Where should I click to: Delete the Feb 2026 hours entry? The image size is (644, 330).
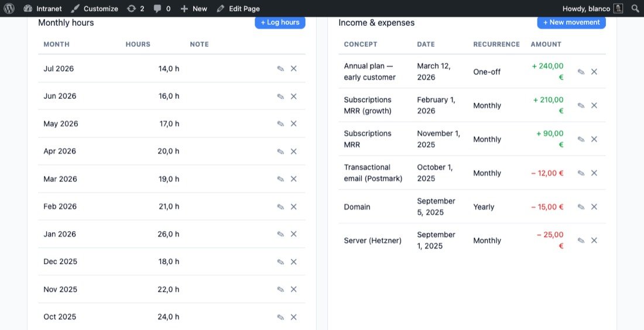coord(294,207)
